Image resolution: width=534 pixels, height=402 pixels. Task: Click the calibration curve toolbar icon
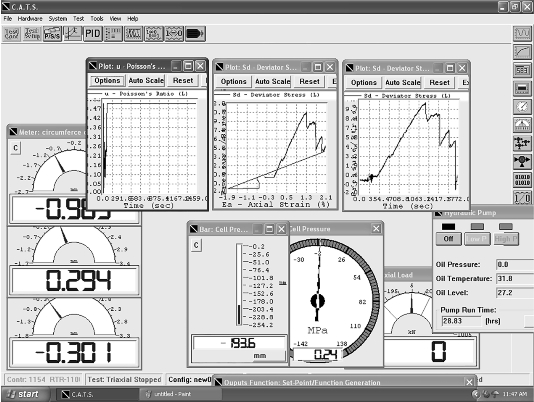(73, 34)
